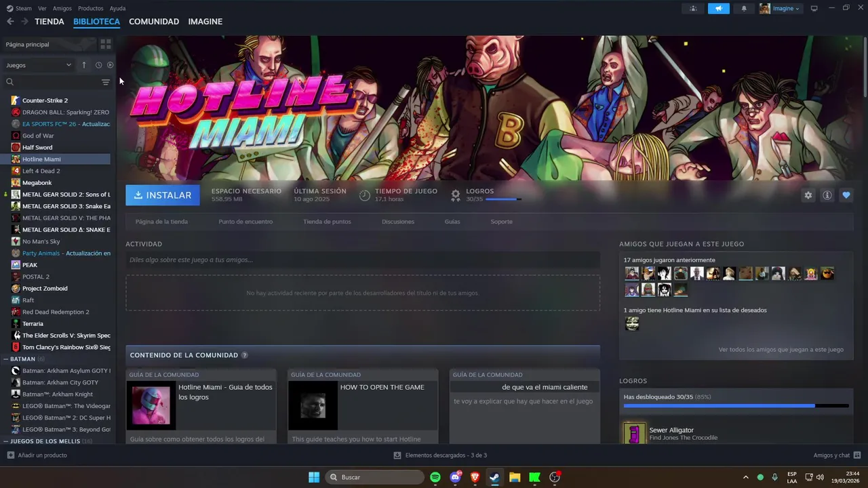868x488 pixels.
Task: Toggle sort order up-arrow icon
Action: click(84, 65)
